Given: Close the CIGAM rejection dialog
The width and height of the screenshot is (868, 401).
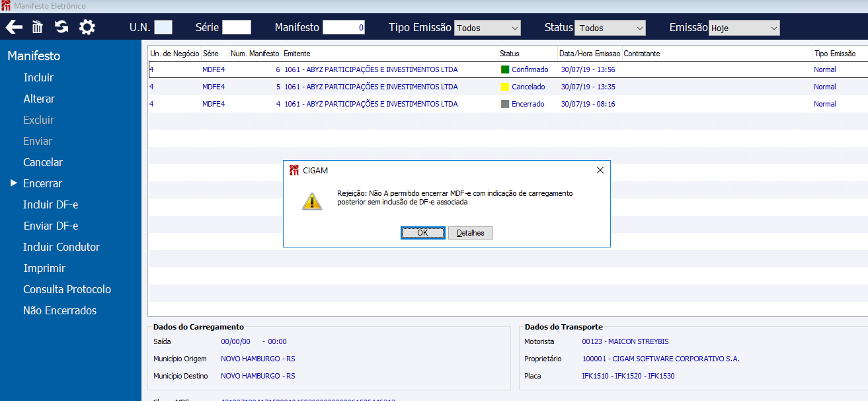Looking at the screenshot, I should click(600, 170).
